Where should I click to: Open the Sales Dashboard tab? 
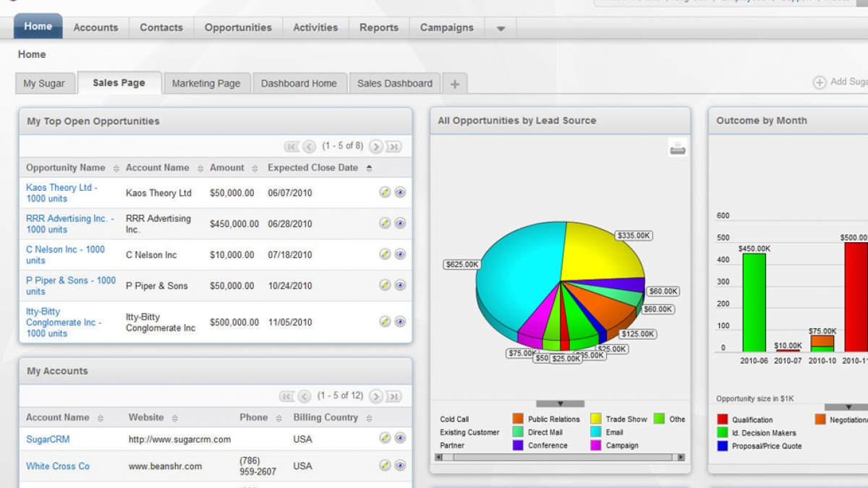click(x=395, y=83)
